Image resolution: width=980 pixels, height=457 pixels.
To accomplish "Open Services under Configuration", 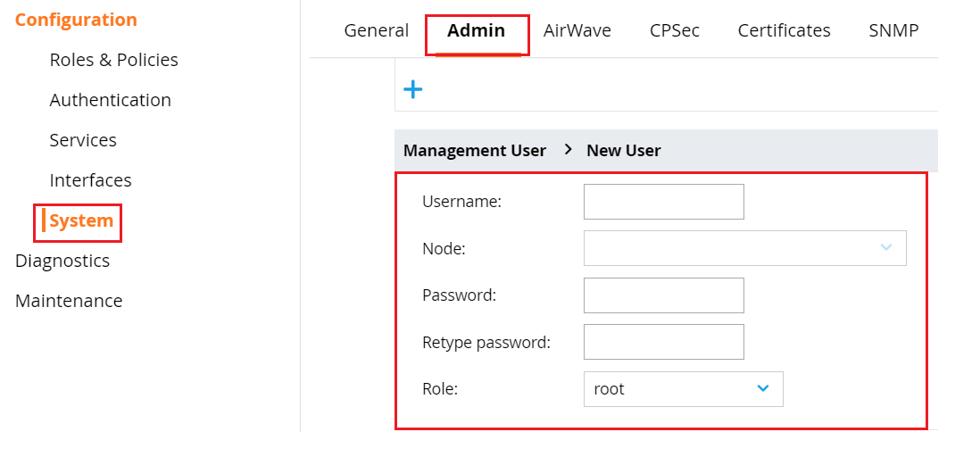I will [83, 140].
